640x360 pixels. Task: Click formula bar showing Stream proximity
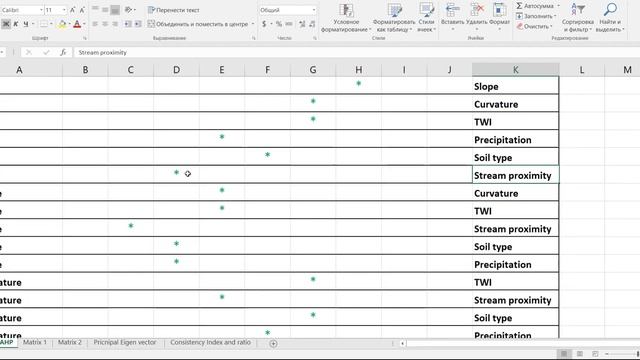(357, 52)
